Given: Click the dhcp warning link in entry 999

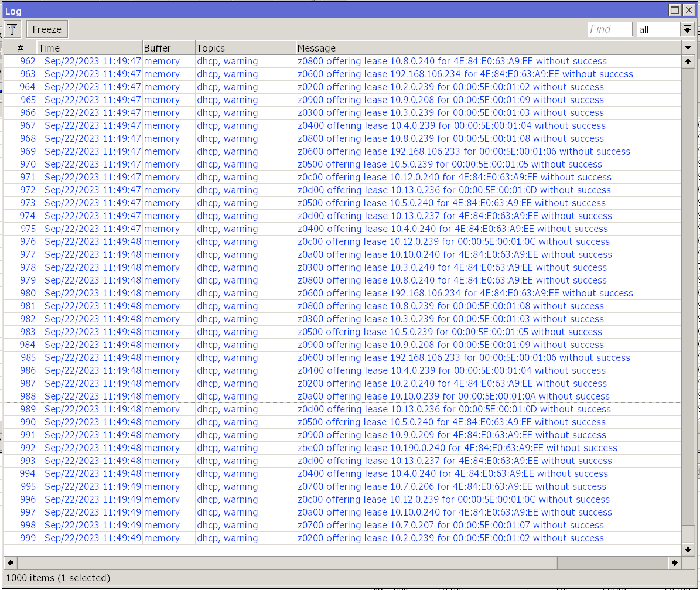Looking at the screenshot, I should click(227, 538).
